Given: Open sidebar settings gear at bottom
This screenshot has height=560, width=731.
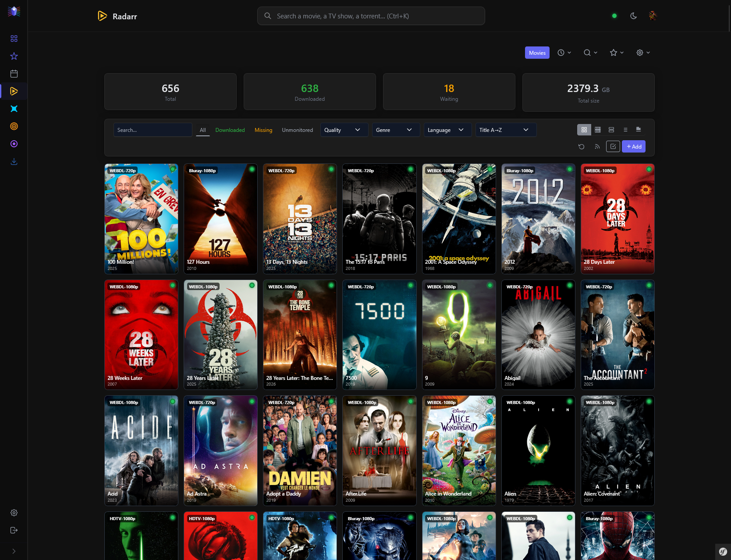Looking at the screenshot, I should (14, 513).
